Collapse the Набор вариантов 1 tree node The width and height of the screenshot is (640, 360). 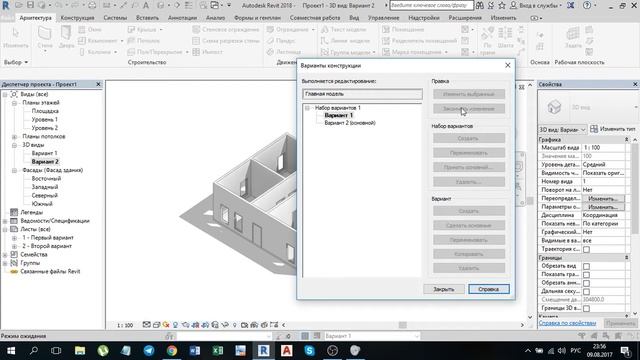coord(308,108)
